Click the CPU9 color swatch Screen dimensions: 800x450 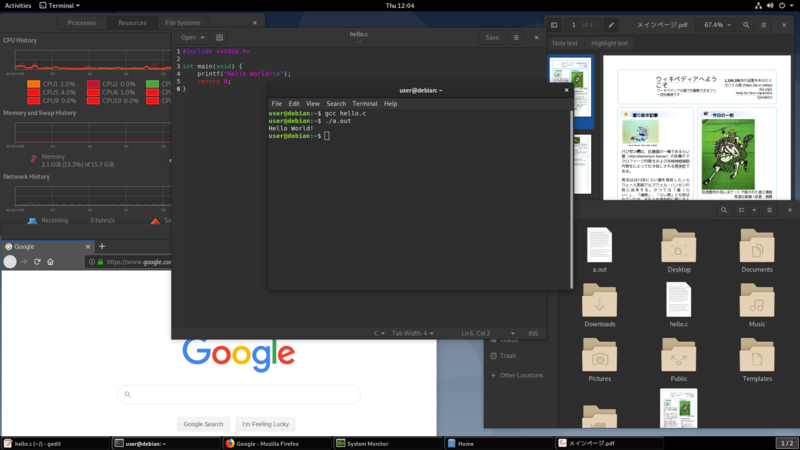(x=34, y=101)
